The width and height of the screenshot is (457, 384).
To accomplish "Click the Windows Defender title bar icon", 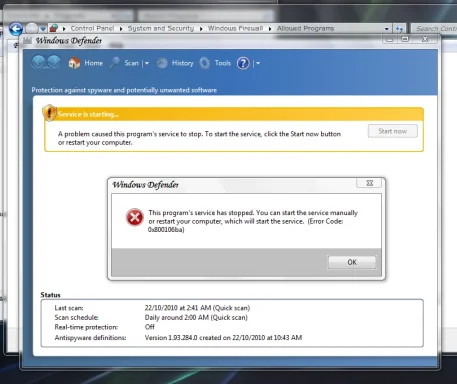I will pos(28,41).
